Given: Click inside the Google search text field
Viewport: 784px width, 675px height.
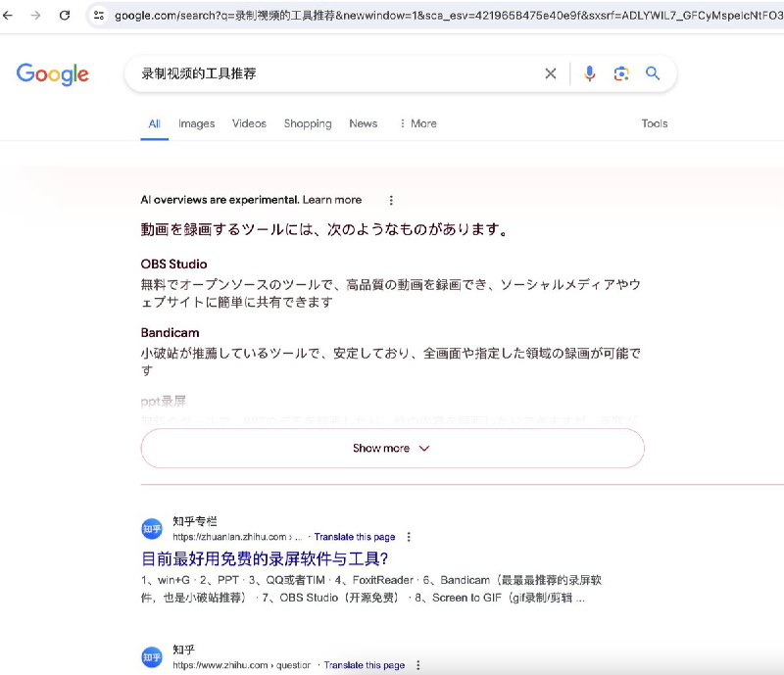Looking at the screenshot, I should [x=333, y=73].
